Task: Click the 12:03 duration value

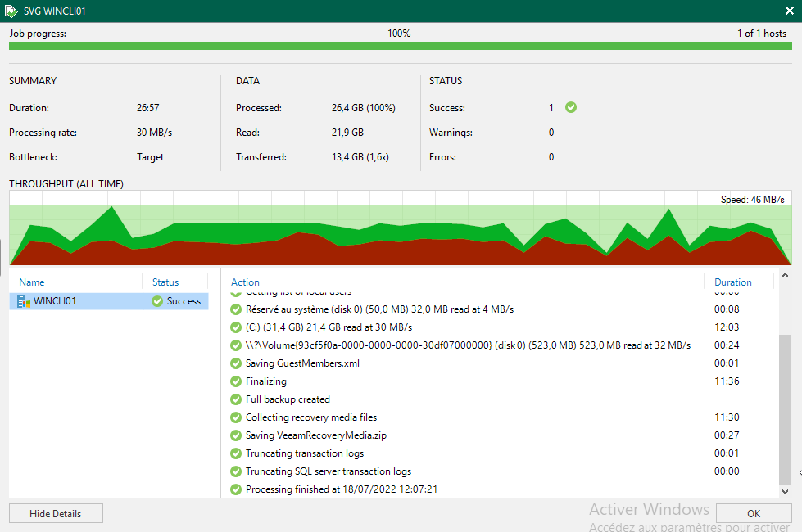Action: click(x=727, y=327)
